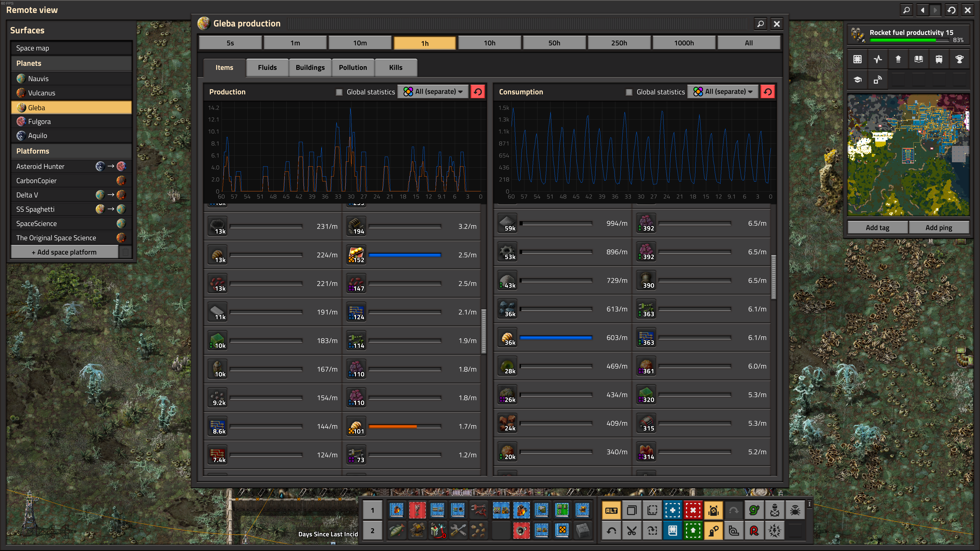
Task: Open the Space map surface
Action: (x=71, y=48)
